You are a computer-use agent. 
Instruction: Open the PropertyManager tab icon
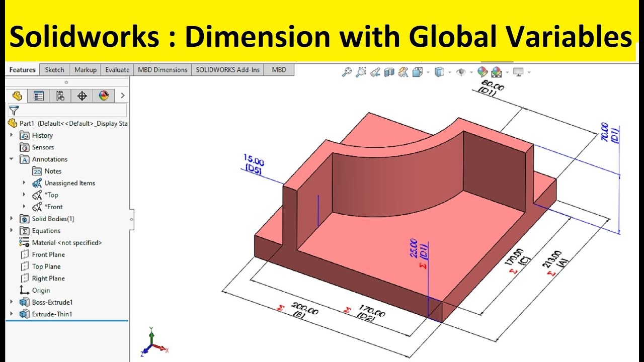(39, 96)
